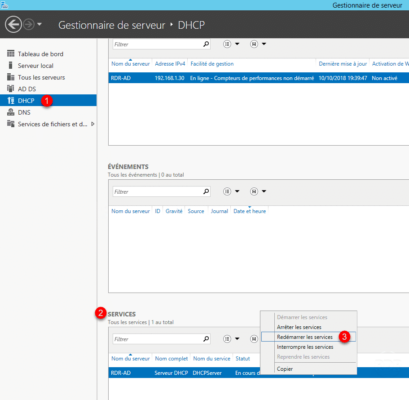409x400 pixels.
Task: Select Serveur local in the sidebar
Action: [x=35, y=65]
